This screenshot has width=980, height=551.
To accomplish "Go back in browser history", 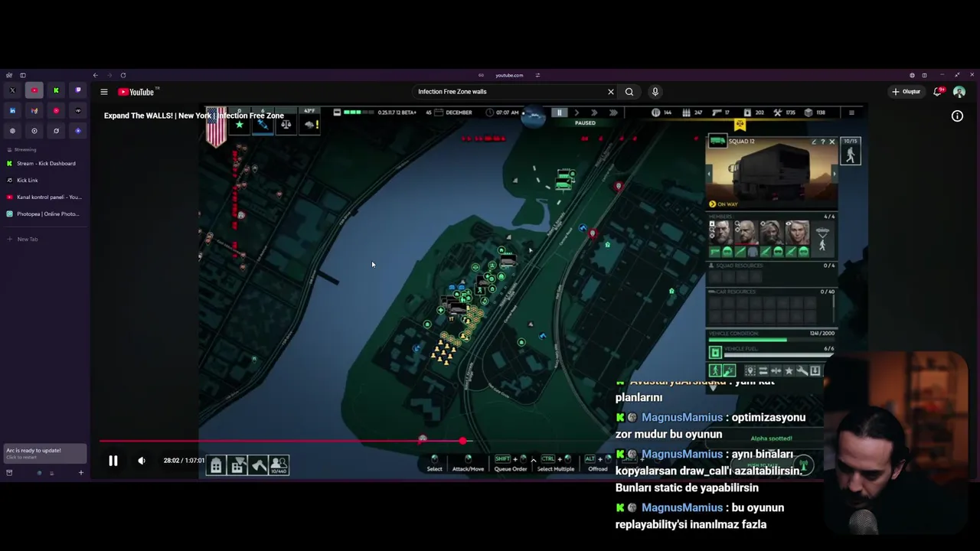I will [x=95, y=75].
